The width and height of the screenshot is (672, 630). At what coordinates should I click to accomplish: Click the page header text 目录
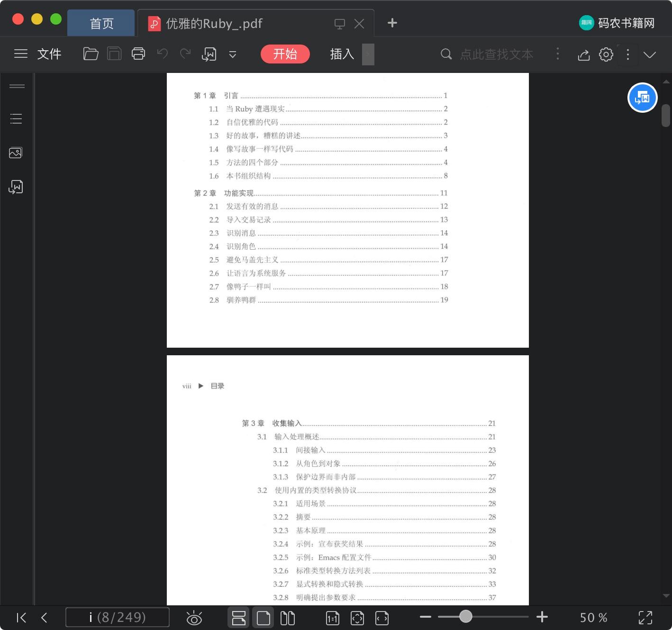coord(218,386)
